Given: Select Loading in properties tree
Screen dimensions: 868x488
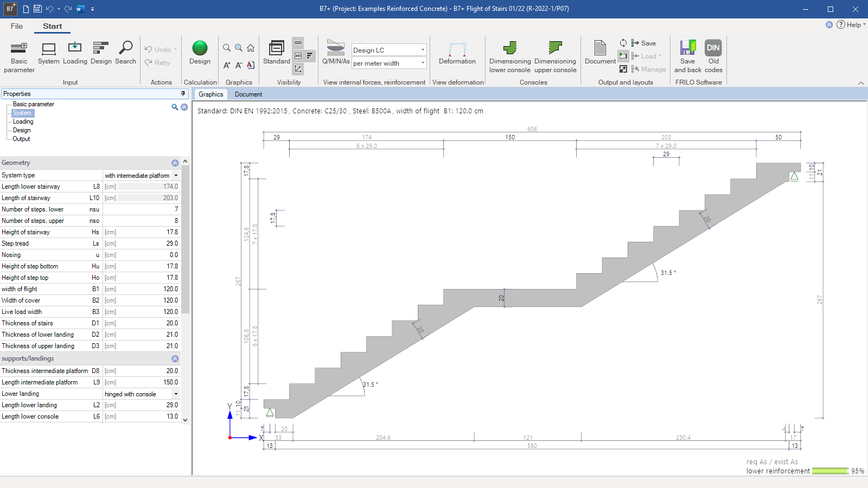Looking at the screenshot, I should [x=23, y=121].
